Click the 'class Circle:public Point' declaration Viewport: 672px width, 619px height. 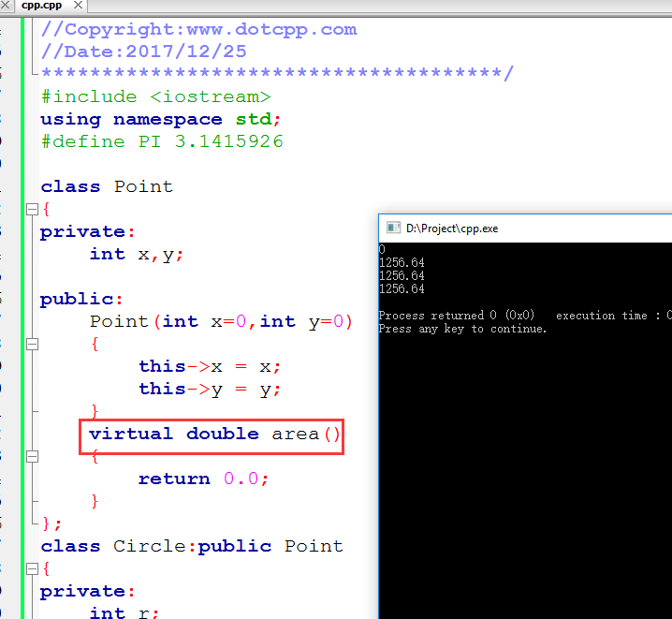coord(191,546)
